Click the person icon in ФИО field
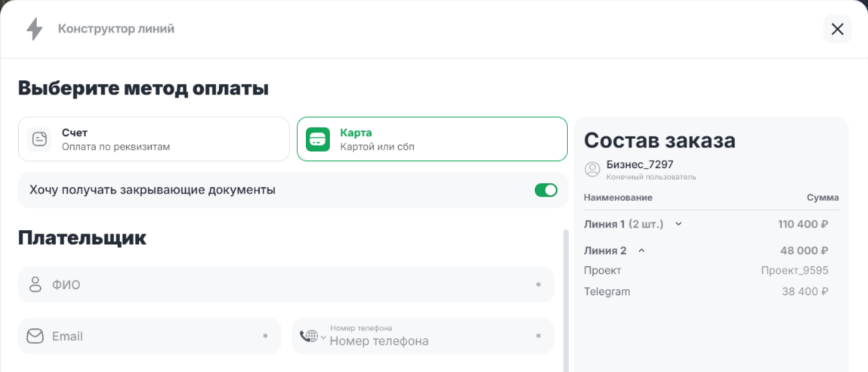The width and height of the screenshot is (868, 372). (x=35, y=285)
